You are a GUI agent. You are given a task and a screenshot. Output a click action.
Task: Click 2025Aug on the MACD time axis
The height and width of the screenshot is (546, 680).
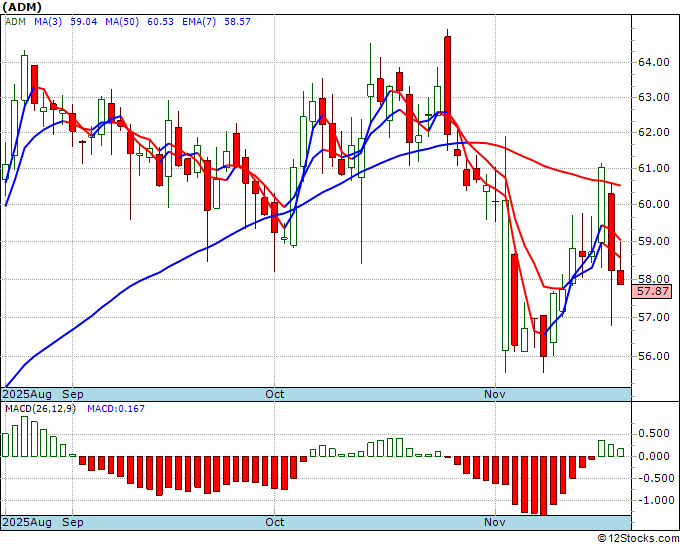pyautogui.click(x=27, y=522)
